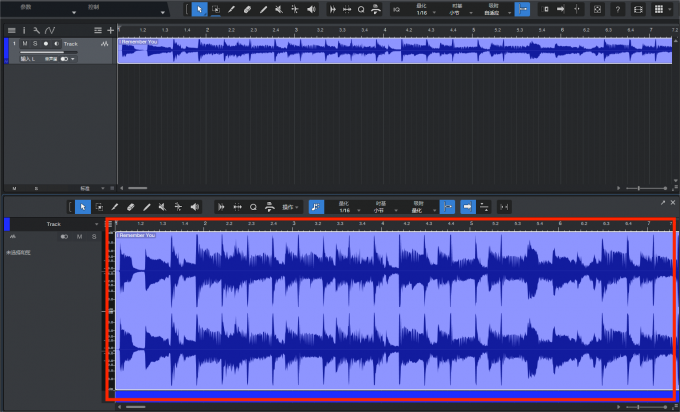Pick the Eraser tool in top toolbar
The height and width of the screenshot is (412, 680).
coord(247,9)
